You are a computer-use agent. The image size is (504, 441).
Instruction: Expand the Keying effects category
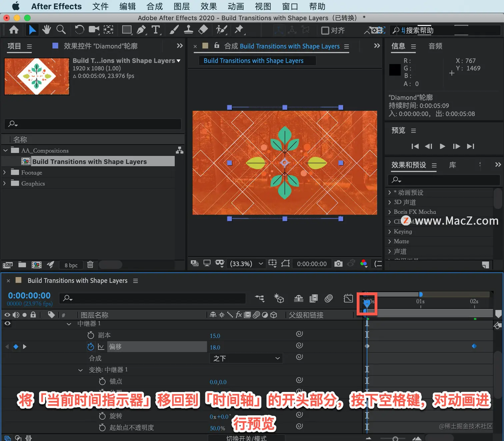(390, 232)
